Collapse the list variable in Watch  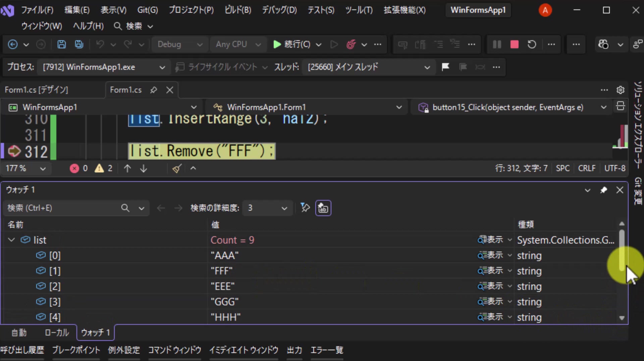pos(11,240)
